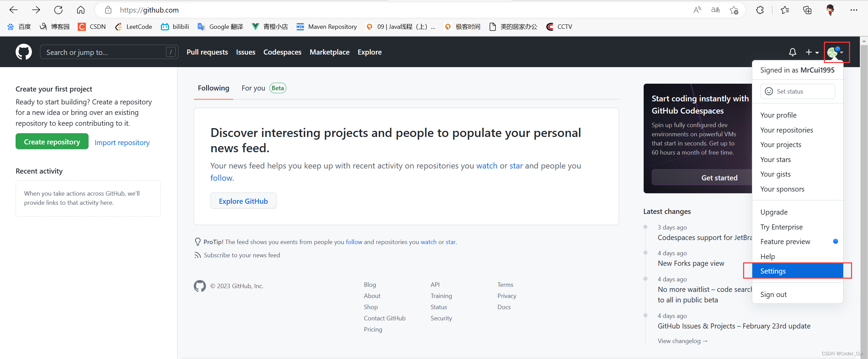The width and height of the screenshot is (868, 359).
Task: Open the 百度 bookmark
Action: tap(19, 26)
